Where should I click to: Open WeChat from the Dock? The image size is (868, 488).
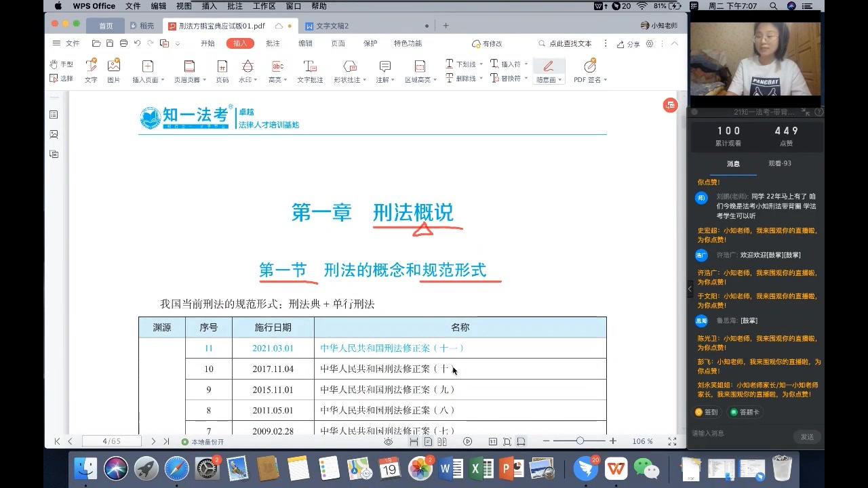point(646,468)
